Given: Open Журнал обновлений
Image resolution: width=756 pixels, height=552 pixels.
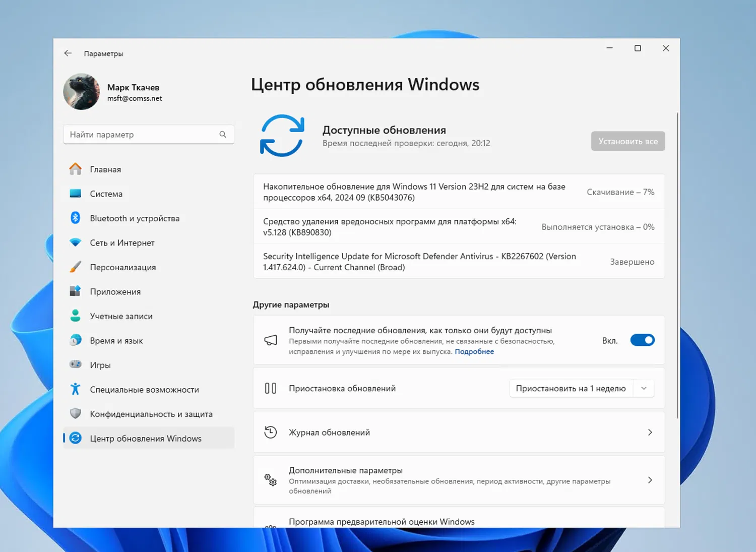Looking at the screenshot, I should [x=459, y=432].
